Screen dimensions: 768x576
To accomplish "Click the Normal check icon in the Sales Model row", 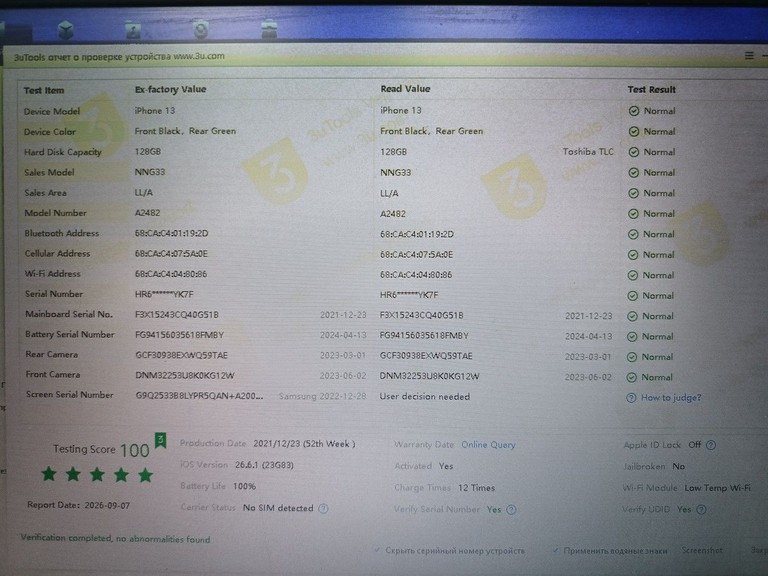I will [633, 173].
